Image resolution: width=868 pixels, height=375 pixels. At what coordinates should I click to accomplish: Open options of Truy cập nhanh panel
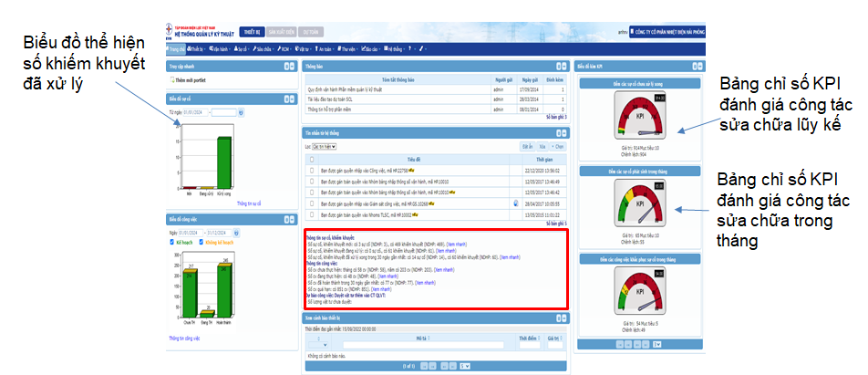287,67
